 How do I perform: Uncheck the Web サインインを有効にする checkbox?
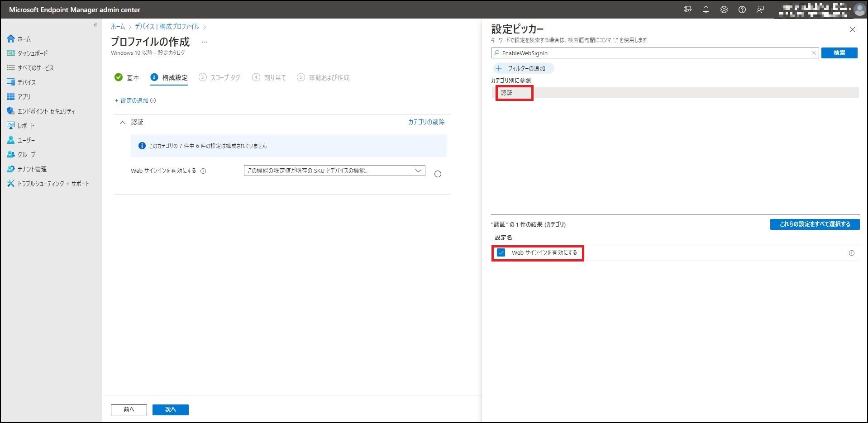point(501,252)
